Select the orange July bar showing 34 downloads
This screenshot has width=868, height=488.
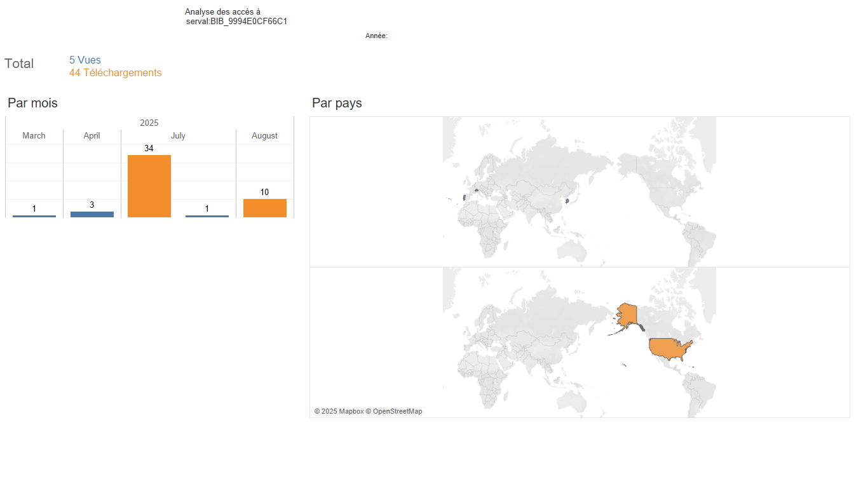(149, 186)
